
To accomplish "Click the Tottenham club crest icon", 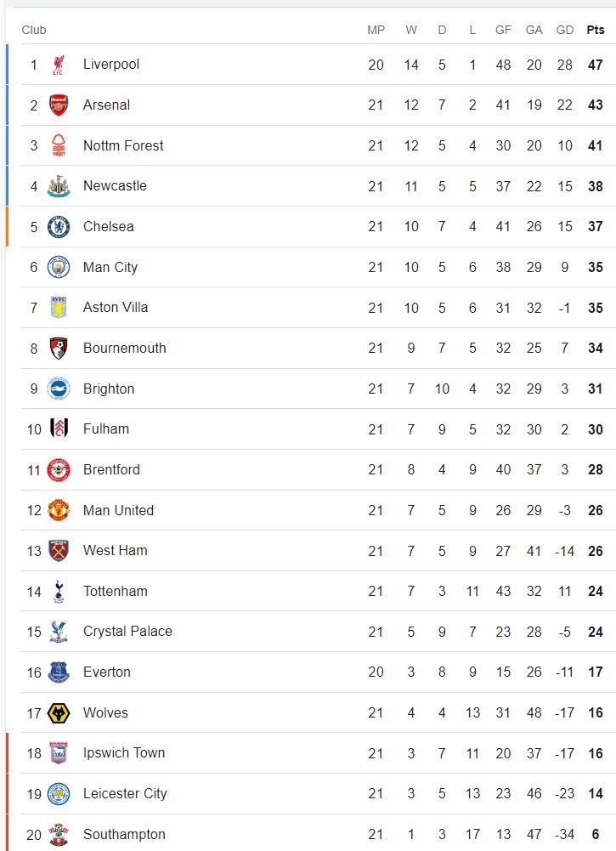I will pyautogui.click(x=58, y=592).
